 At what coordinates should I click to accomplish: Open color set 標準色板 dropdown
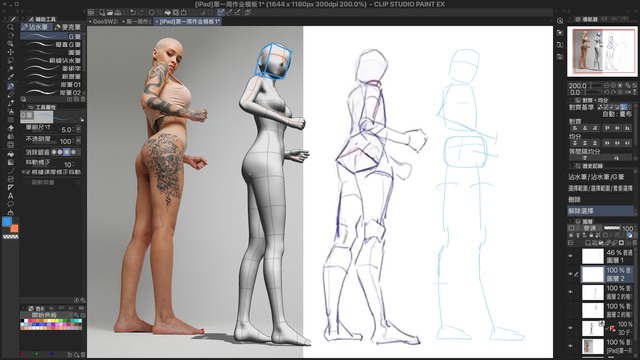46,315
